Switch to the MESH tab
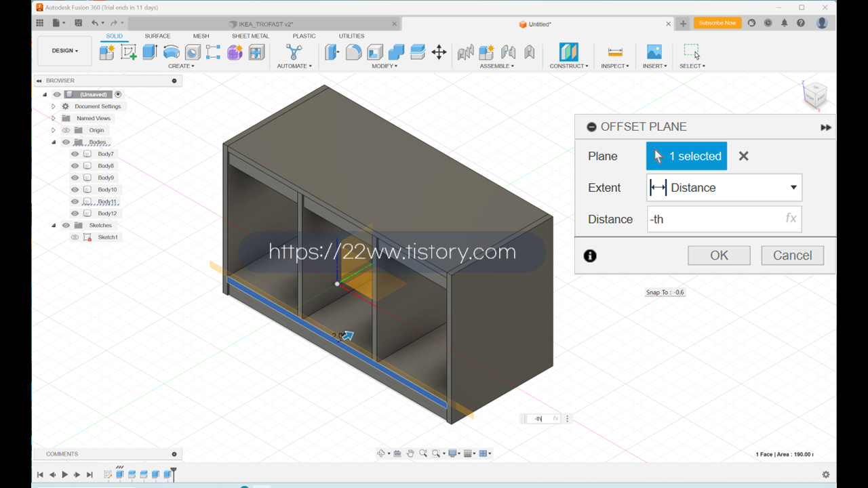The image size is (868, 488). tap(201, 36)
